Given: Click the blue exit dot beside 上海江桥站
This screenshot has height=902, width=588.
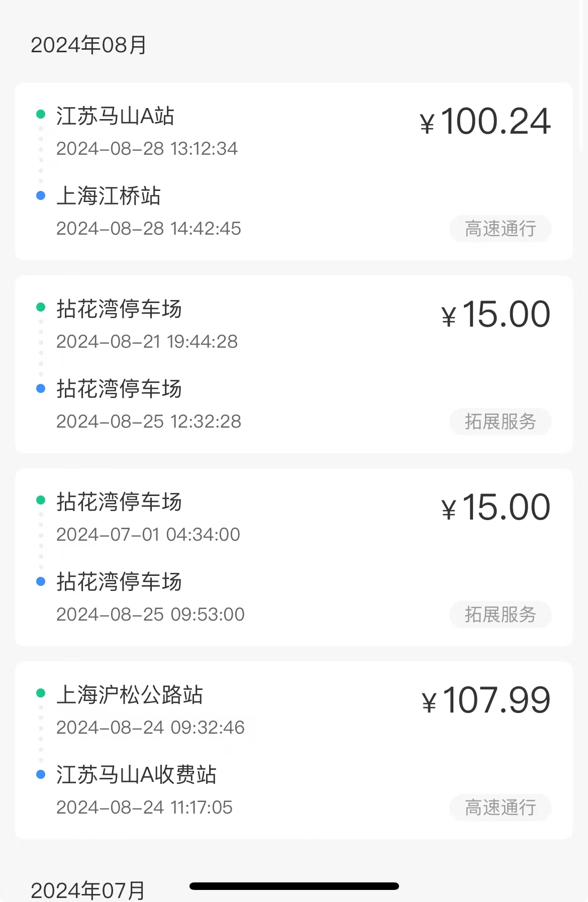Looking at the screenshot, I should point(41,195).
